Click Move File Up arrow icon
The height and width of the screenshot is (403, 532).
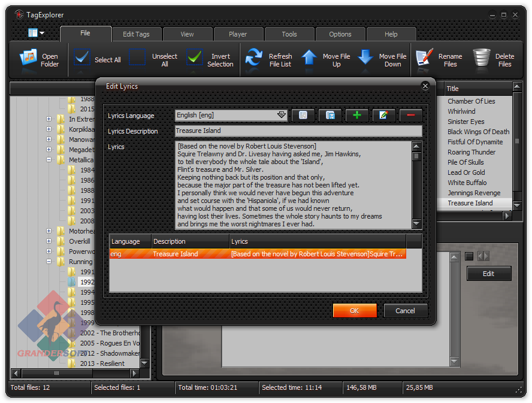[309, 57]
